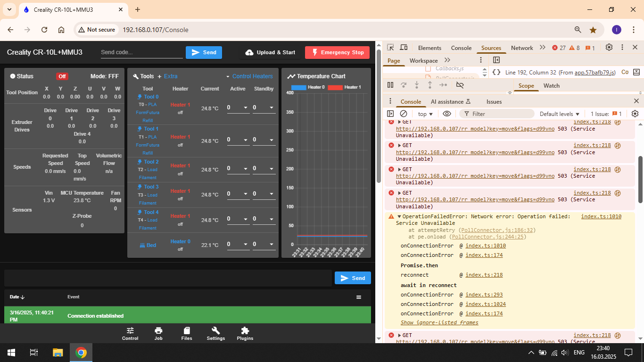Open the Files section in bottom navigation
Image resolution: width=644 pixels, height=362 pixels.
point(187,334)
